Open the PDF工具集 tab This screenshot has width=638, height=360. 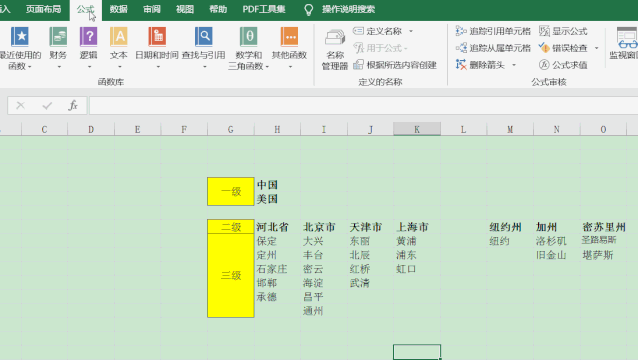pos(264,9)
